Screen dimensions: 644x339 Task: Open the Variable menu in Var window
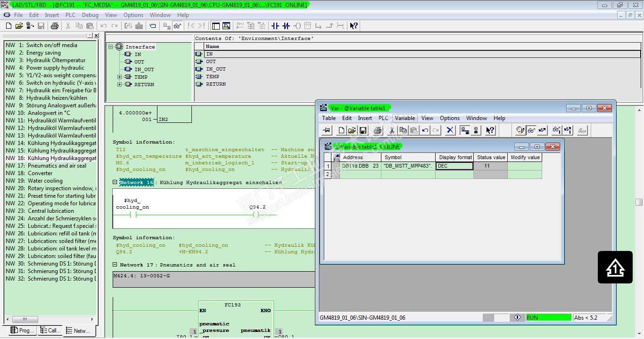click(x=405, y=118)
